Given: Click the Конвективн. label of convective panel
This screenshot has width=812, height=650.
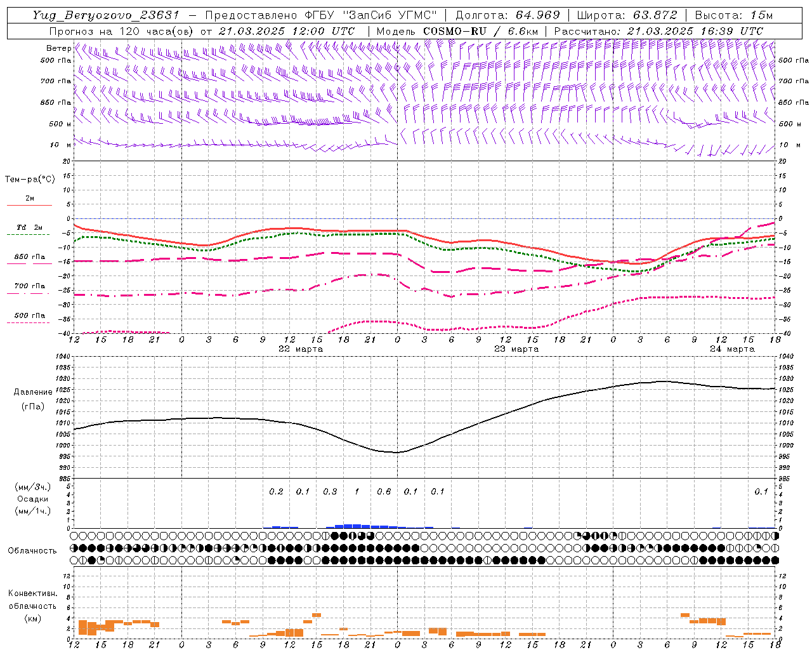Looking at the screenshot, I should point(32,594).
